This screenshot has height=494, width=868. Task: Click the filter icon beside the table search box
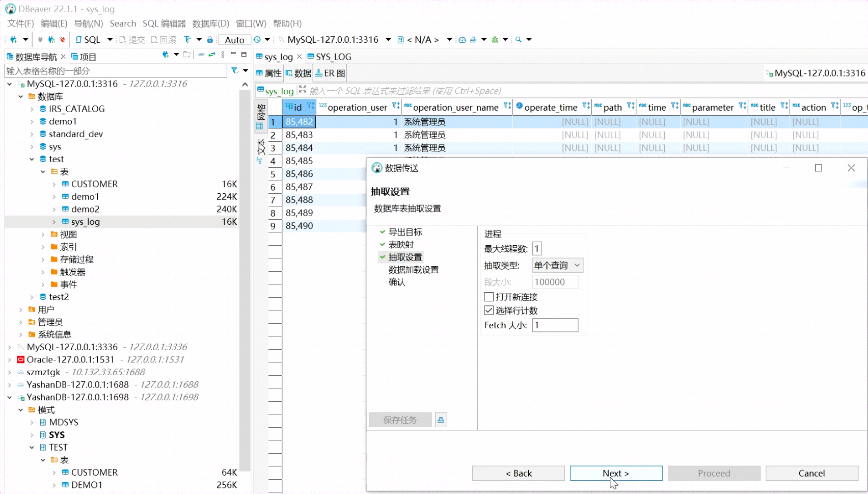coord(233,70)
